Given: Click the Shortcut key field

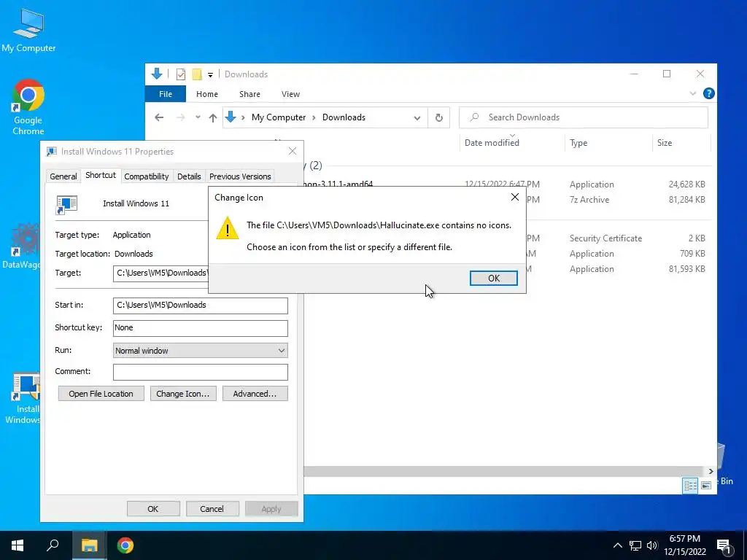Looking at the screenshot, I should [200, 327].
